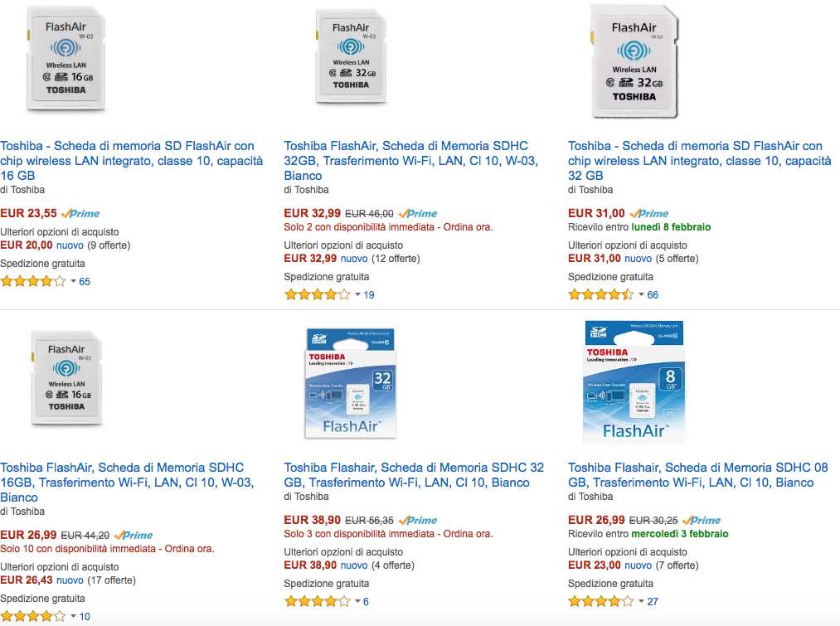The image size is (840, 626).
Task: Open the "nuovo" link next to EUR 26,43
Action: [x=70, y=580]
